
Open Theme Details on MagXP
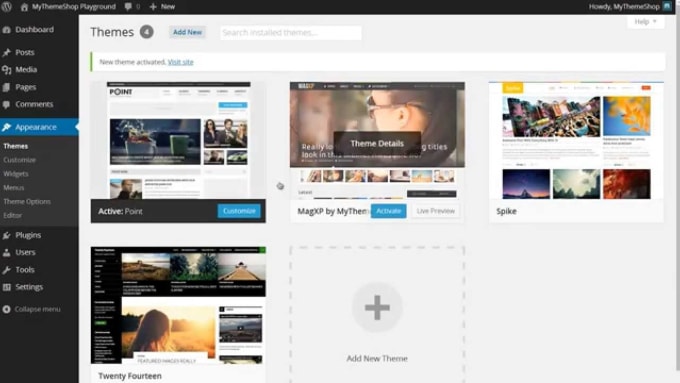pos(377,143)
